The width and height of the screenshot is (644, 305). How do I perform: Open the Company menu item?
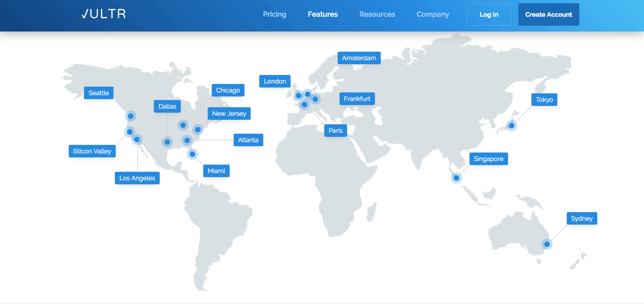[433, 14]
